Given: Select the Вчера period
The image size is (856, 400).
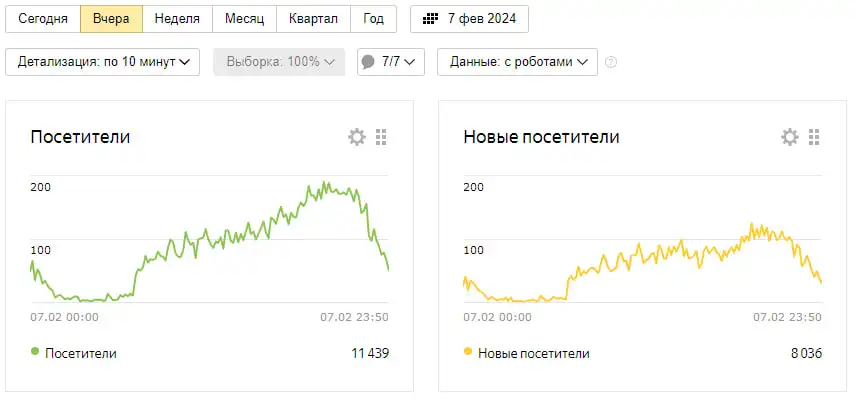Looking at the screenshot, I should (x=111, y=19).
